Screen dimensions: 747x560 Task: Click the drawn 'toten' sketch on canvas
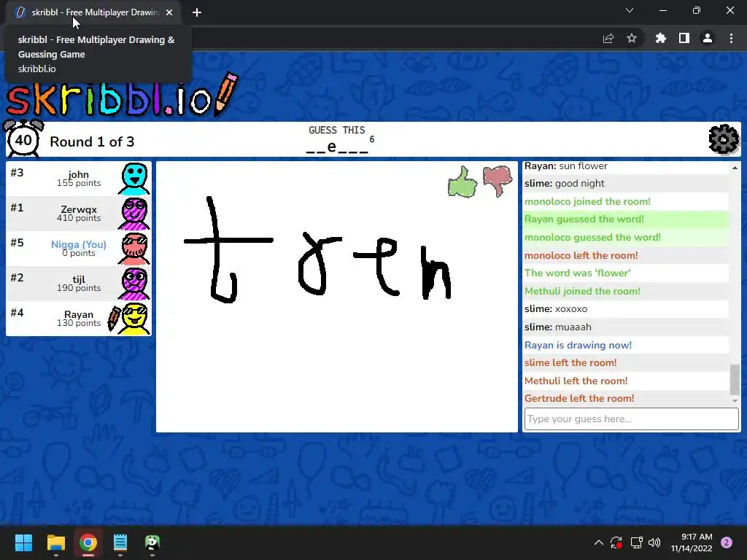point(318,250)
